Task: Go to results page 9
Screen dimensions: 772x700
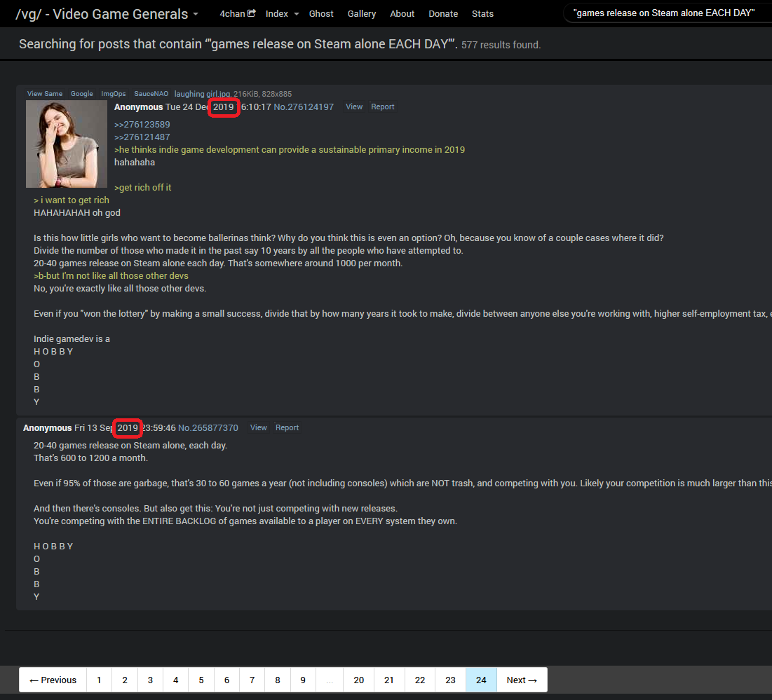Action: click(303, 680)
